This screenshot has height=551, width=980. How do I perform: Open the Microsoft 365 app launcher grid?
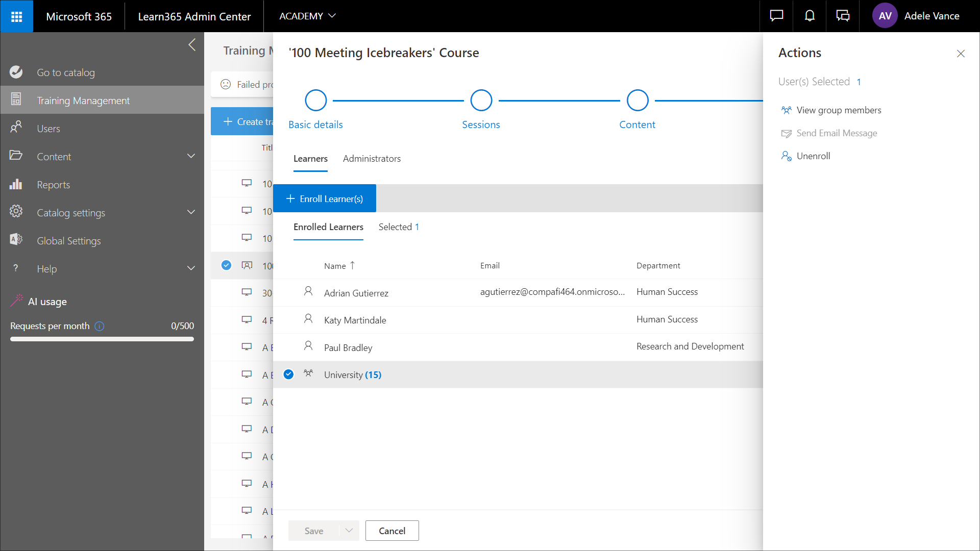click(16, 16)
